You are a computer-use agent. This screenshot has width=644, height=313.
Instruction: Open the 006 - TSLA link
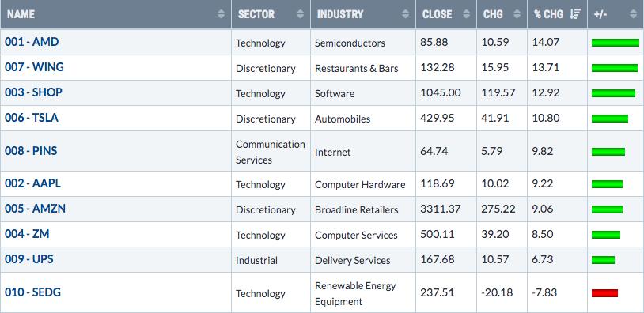click(x=32, y=118)
